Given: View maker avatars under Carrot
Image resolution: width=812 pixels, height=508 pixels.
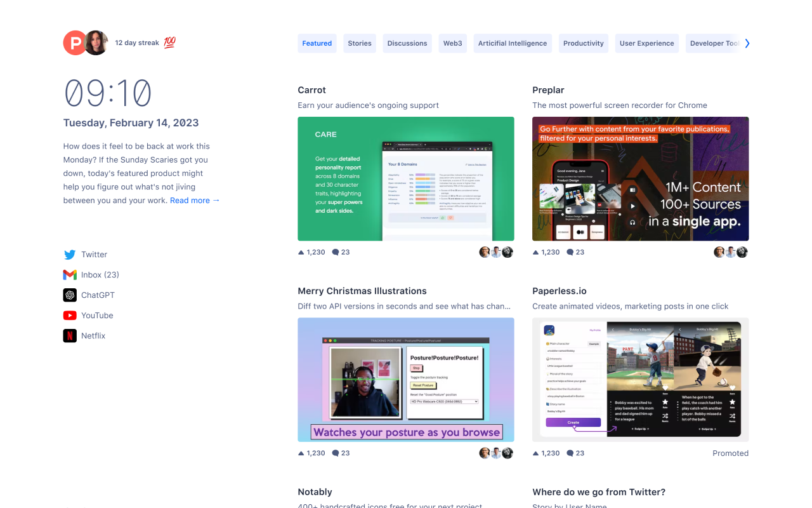Looking at the screenshot, I should tap(496, 252).
